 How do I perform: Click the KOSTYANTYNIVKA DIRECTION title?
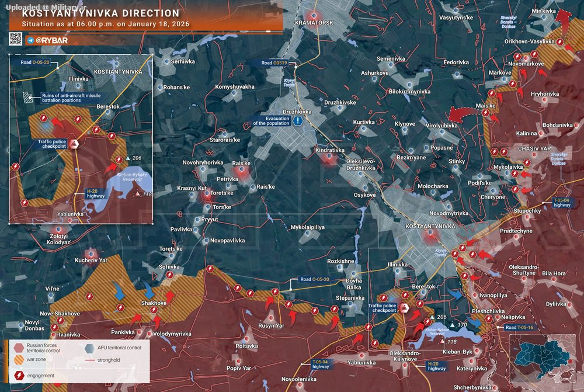100,13
